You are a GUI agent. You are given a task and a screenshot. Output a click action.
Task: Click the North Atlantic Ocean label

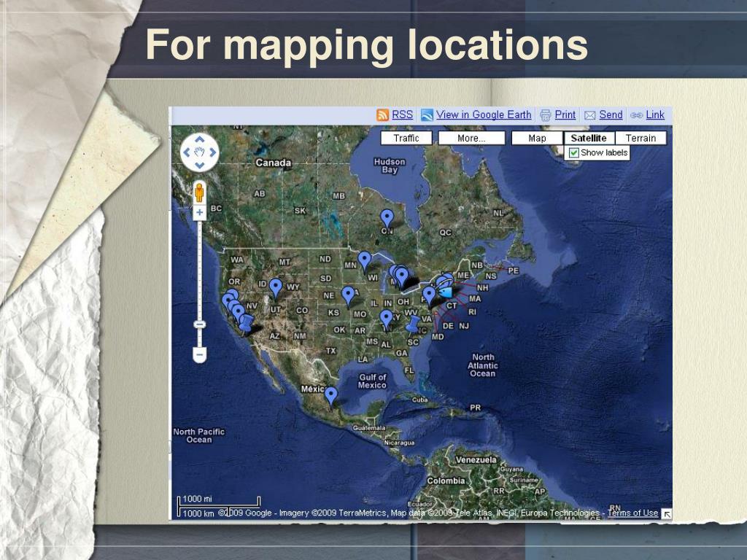tap(483, 365)
